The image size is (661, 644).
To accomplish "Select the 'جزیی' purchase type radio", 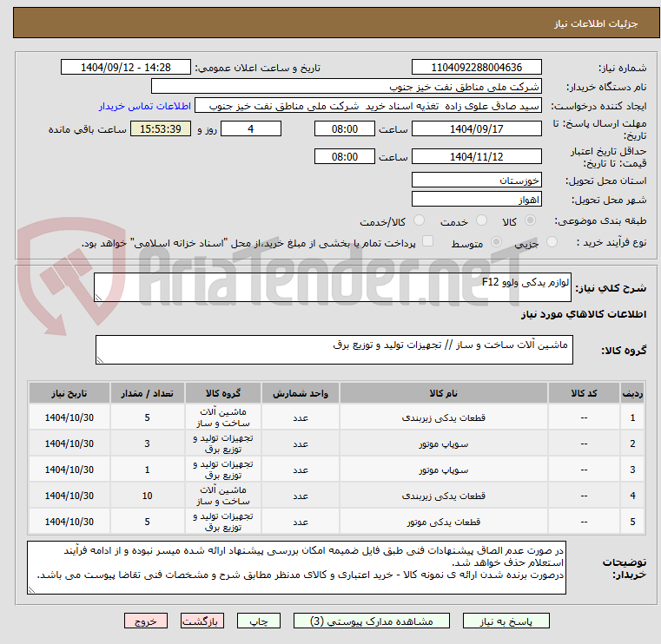I will [552, 242].
